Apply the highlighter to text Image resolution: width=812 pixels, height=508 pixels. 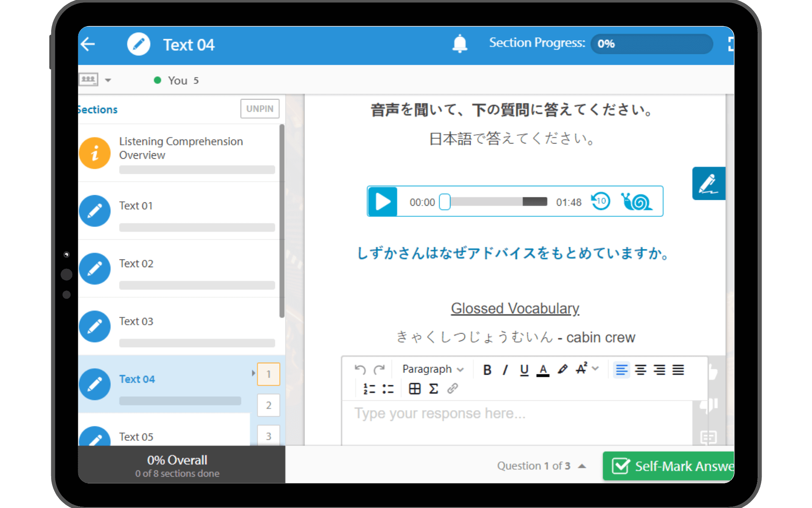(x=562, y=370)
